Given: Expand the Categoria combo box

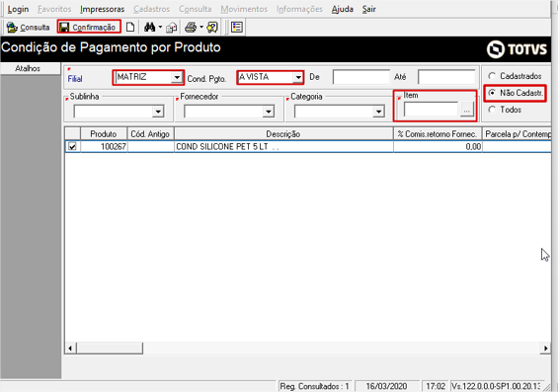Looking at the screenshot, I should coord(378,112).
